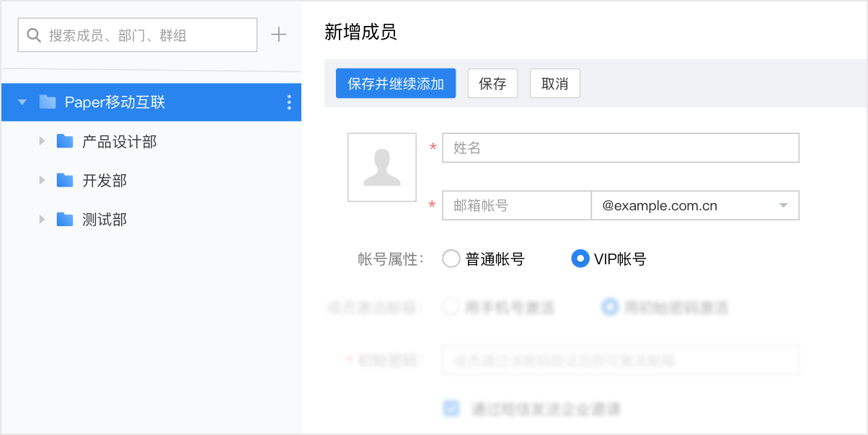
Task: Click the folder icon of 开发部
Action: (66, 180)
